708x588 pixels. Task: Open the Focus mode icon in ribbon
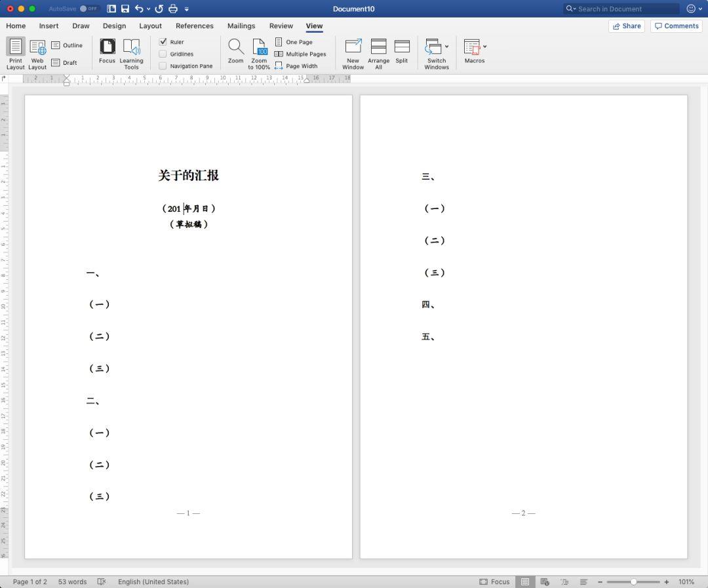coord(107,47)
